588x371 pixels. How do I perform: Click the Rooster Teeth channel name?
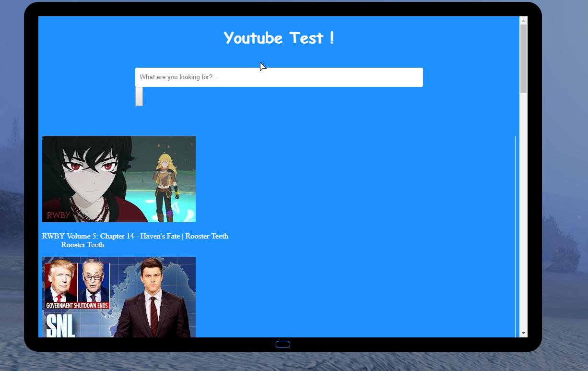coord(82,245)
